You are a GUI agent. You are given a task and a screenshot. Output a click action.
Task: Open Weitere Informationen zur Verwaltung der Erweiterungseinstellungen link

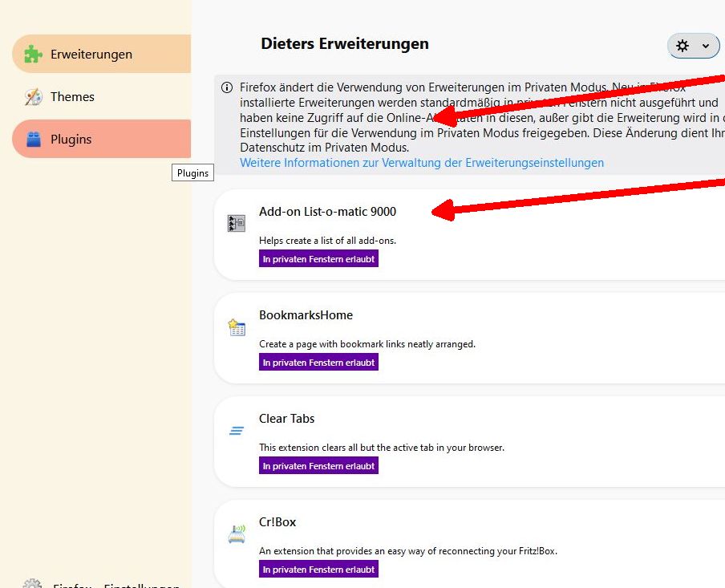click(422, 163)
